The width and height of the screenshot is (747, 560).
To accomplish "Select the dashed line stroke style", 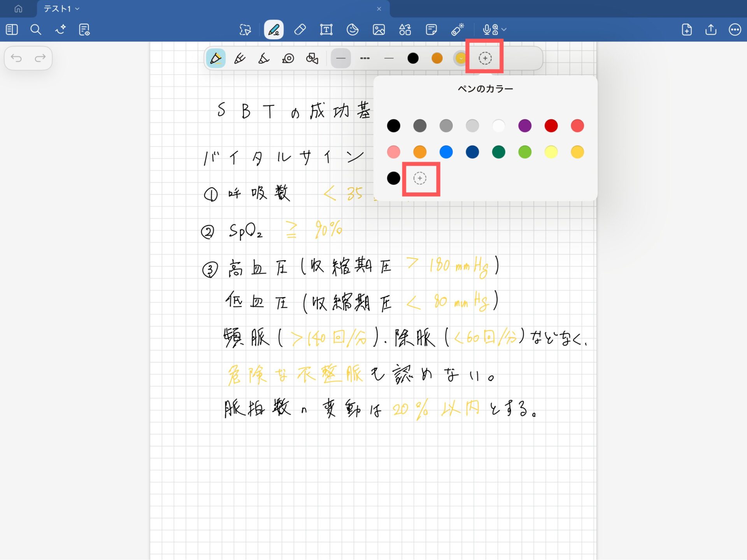I will (x=365, y=58).
